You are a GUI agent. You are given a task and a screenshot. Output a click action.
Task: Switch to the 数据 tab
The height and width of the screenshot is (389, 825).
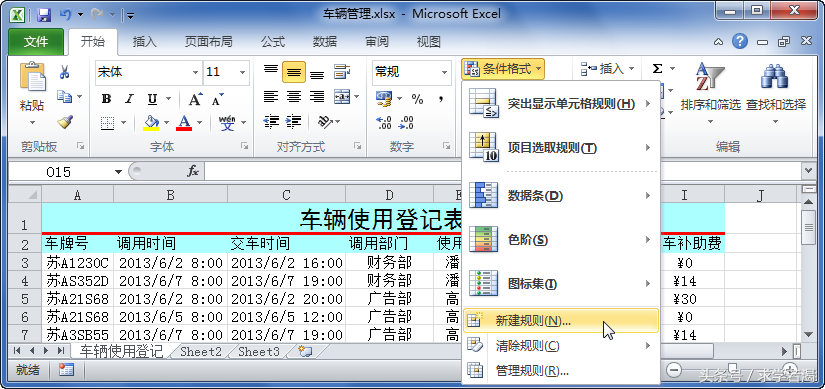325,42
